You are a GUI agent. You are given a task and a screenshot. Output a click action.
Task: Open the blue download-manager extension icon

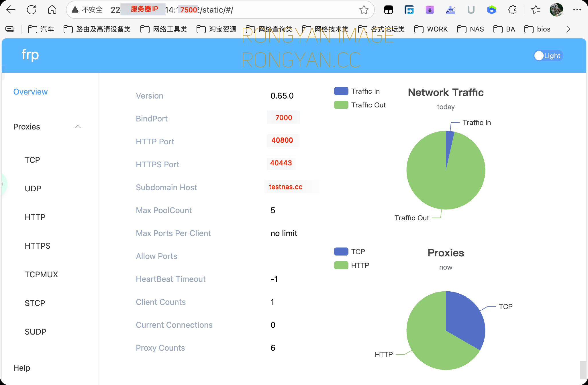[409, 10]
